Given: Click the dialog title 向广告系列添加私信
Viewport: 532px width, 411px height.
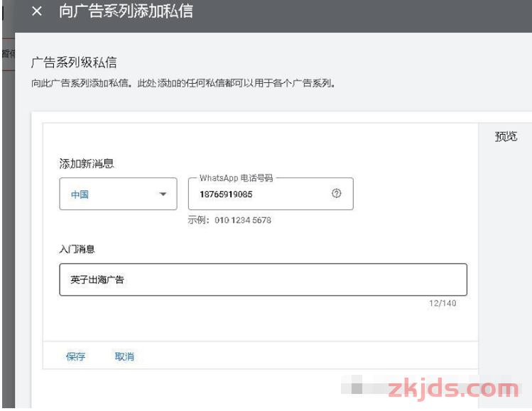Looking at the screenshot, I should pyautogui.click(x=126, y=11).
